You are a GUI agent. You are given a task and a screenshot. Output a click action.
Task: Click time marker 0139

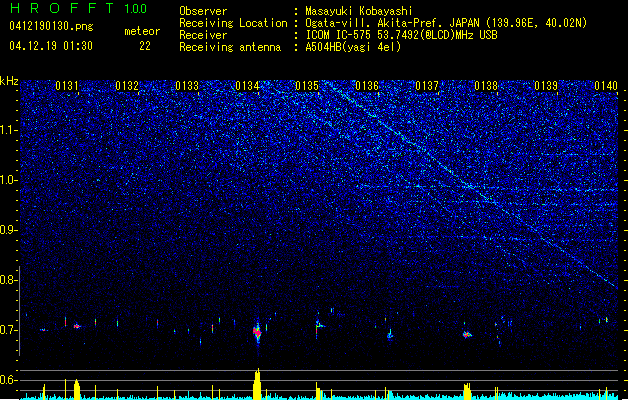(546, 86)
